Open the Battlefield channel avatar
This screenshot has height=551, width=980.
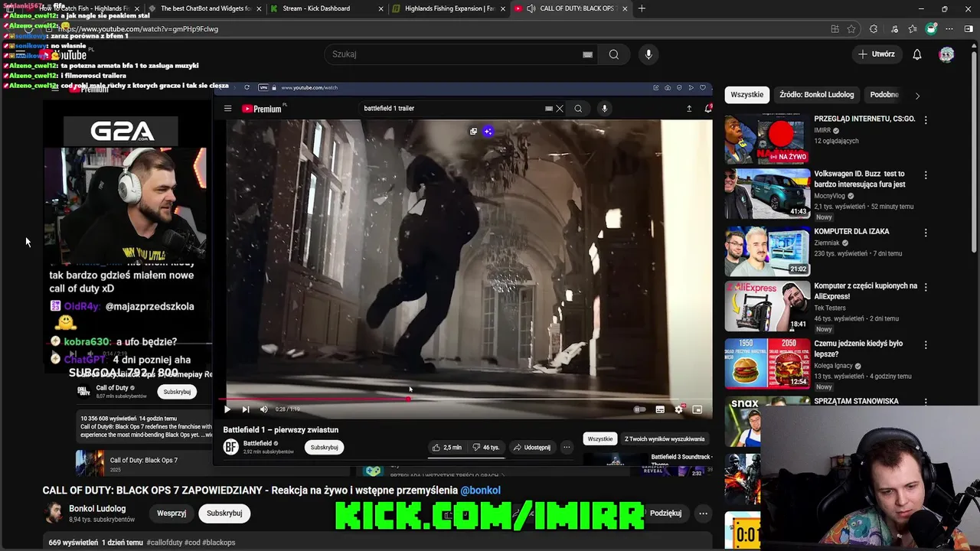tap(231, 448)
